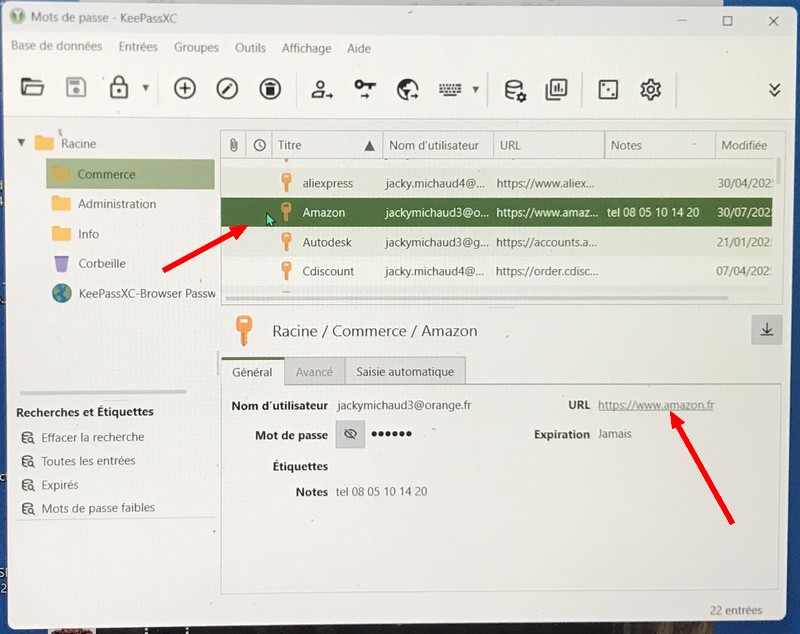This screenshot has height=634, width=800.
Task: Open the dropdown arrow next to lock icon
Action: coord(145,89)
